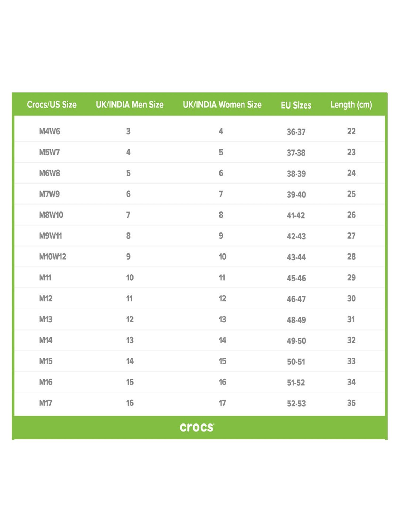Screen dimensions: 399x532
Task: Select the M13 size row label
Action: pyautogui.click(x=46, y=319)
